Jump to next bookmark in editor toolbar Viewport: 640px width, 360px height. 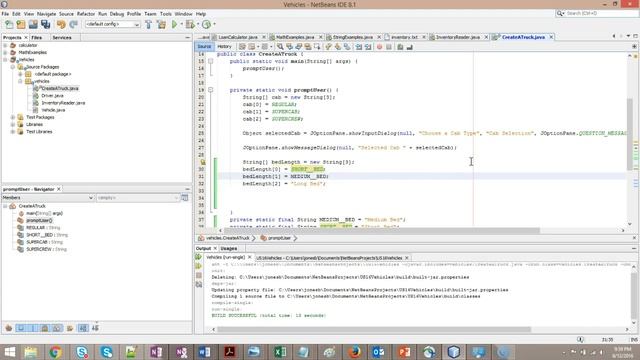[x=338, y=47]
